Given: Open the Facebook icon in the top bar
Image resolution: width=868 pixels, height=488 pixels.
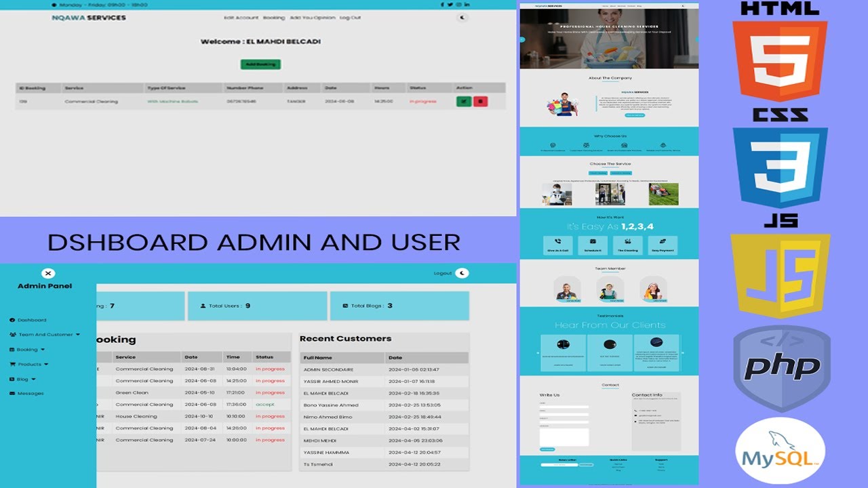Looking at the screenshot, I should coord(443,5).
